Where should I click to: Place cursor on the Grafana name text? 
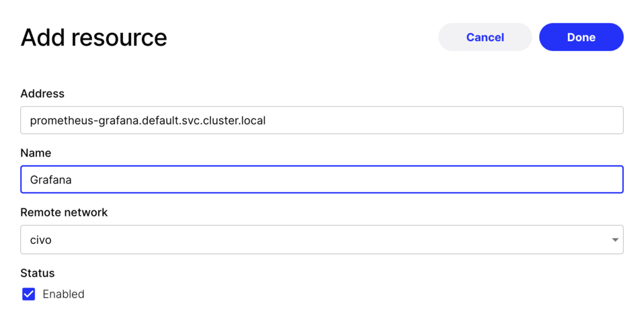tap(51, 179)
